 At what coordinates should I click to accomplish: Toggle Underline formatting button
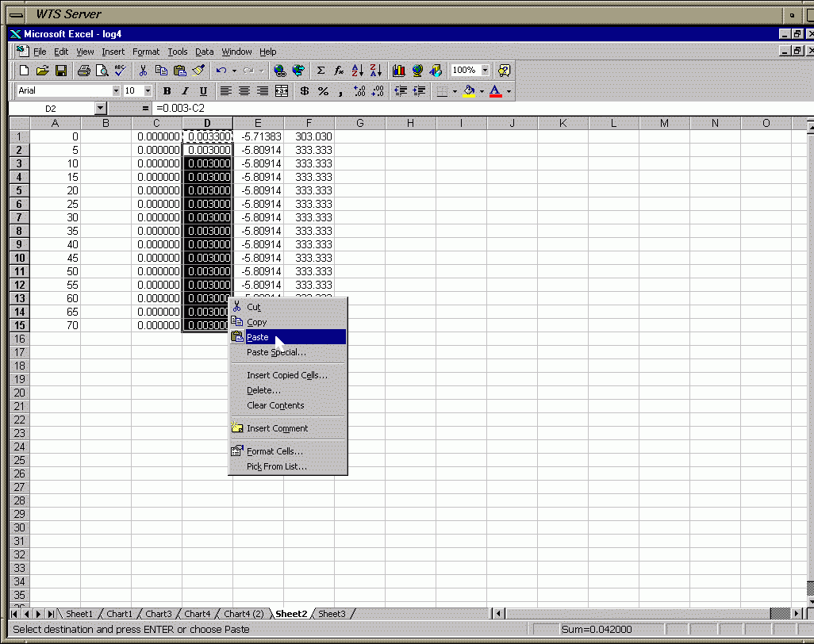click(203, 91)
